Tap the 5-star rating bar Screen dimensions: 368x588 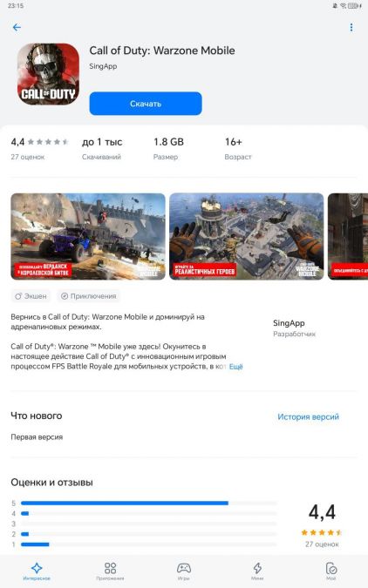point(149,503)
